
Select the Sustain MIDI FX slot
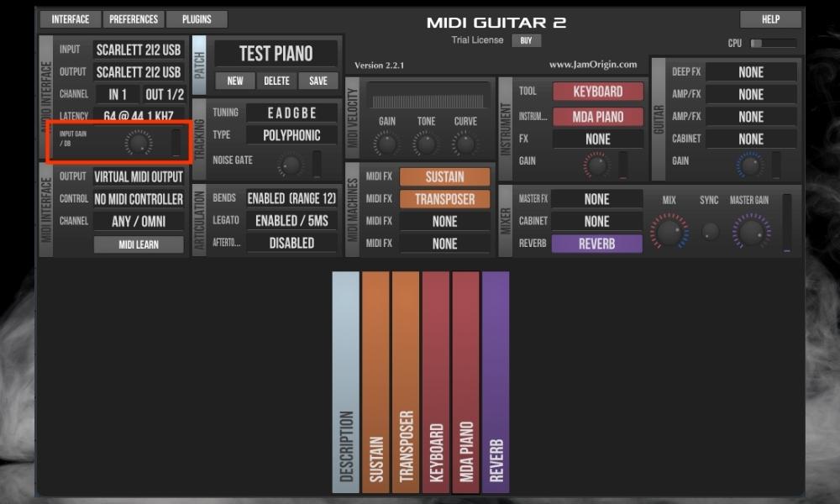point(444,176)
